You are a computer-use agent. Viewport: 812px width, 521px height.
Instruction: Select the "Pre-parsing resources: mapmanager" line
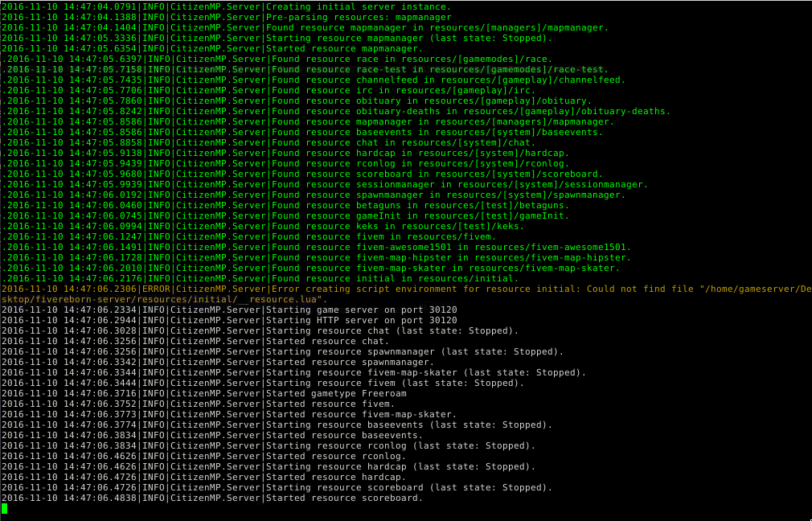pyautogui.click(x=226, y=17)
